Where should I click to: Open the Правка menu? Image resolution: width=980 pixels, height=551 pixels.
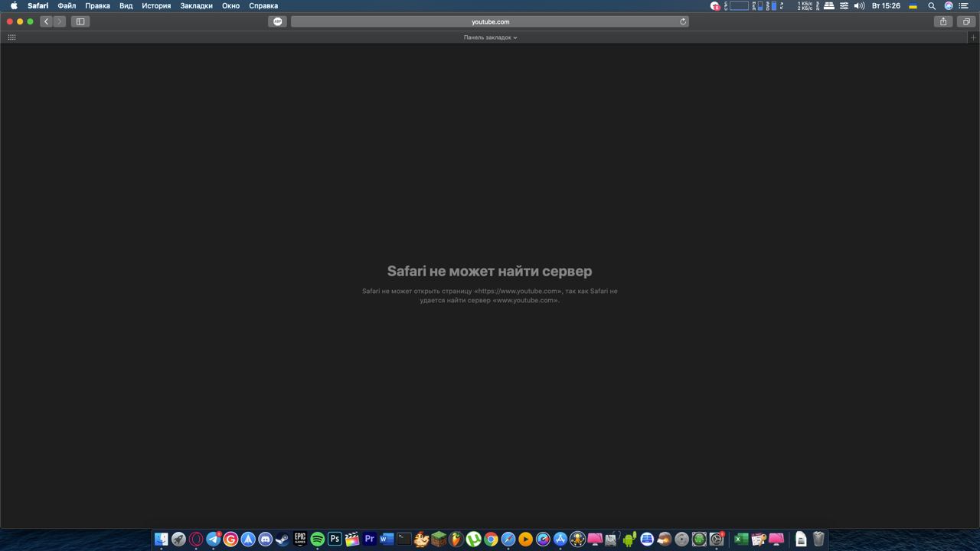[x=98, y=5]
